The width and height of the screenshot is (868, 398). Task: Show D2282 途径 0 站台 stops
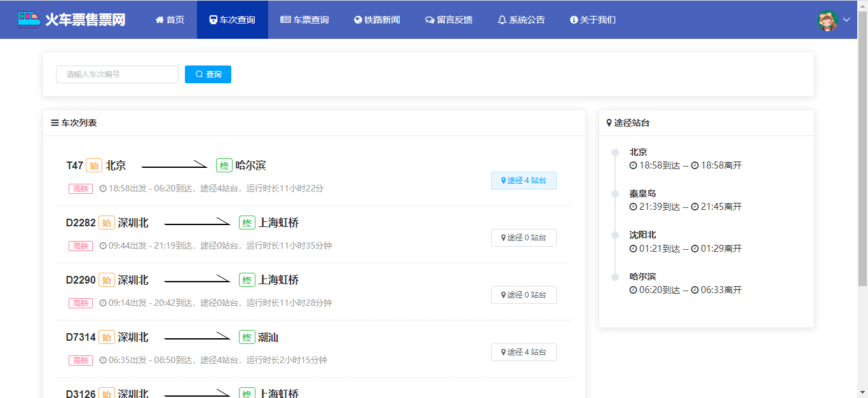(524, 238)
